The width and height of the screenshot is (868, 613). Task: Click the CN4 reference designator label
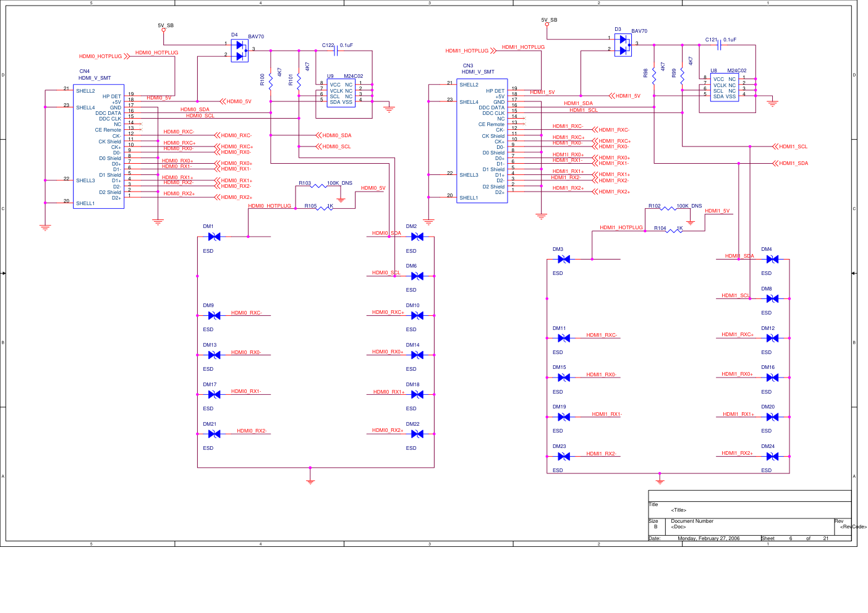tap(85, 72)
